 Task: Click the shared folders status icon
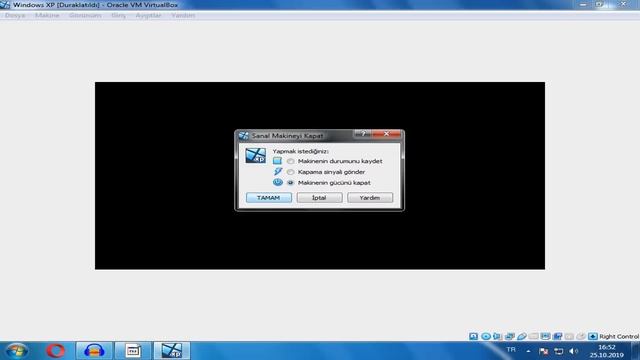(533, 336)
